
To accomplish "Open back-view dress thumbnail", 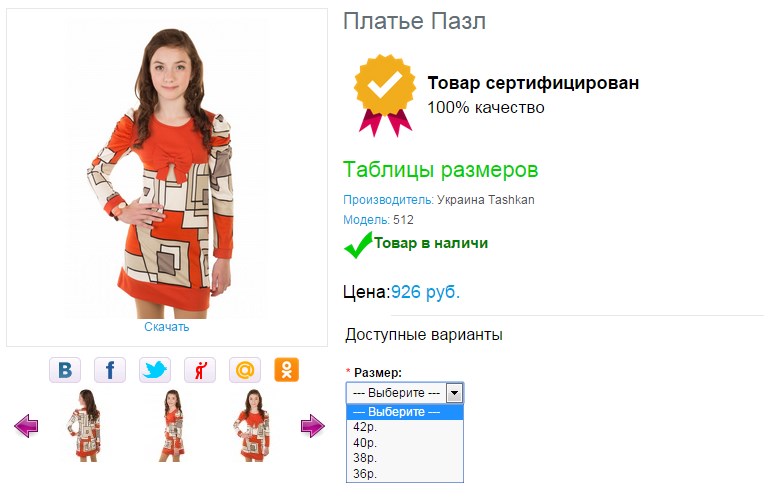I will (85, 425).
